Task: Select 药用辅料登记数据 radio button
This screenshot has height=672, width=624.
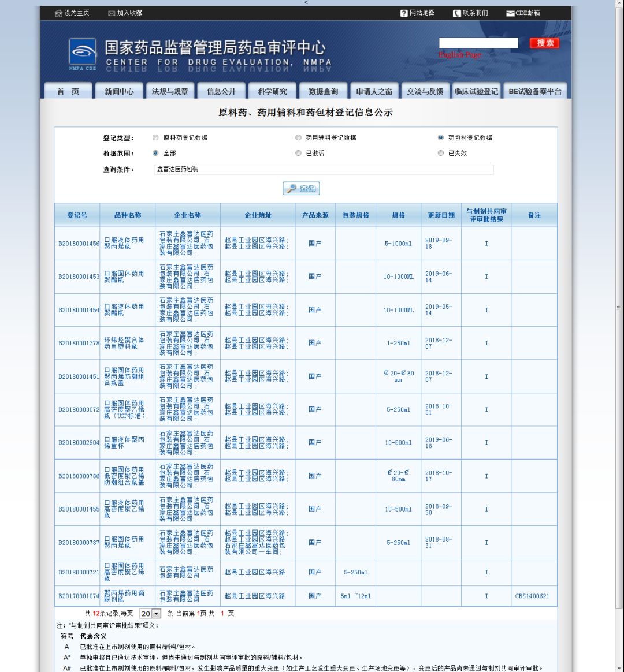Action: (x=298, y=137)
